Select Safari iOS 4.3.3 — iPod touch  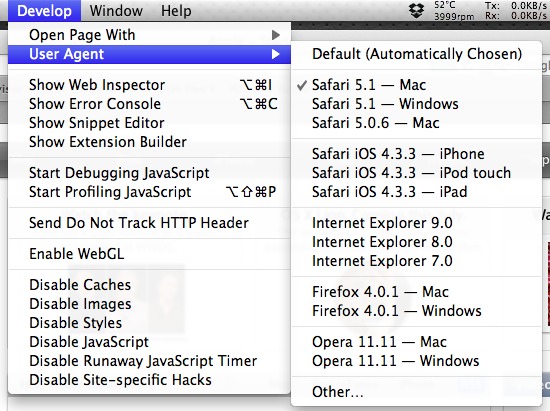pyautogui.click(x=416, y=173)
